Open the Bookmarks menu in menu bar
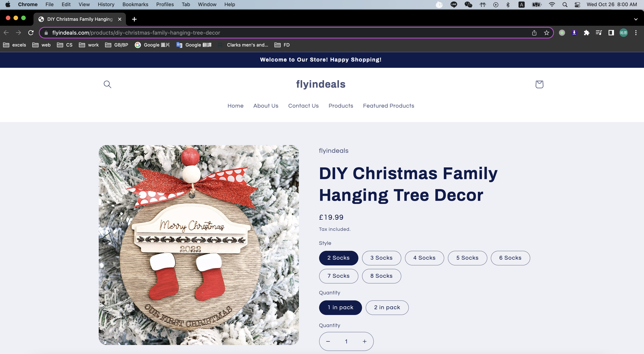Image resolution: width=644 pixels, height=354 pixels. (135, 4)
